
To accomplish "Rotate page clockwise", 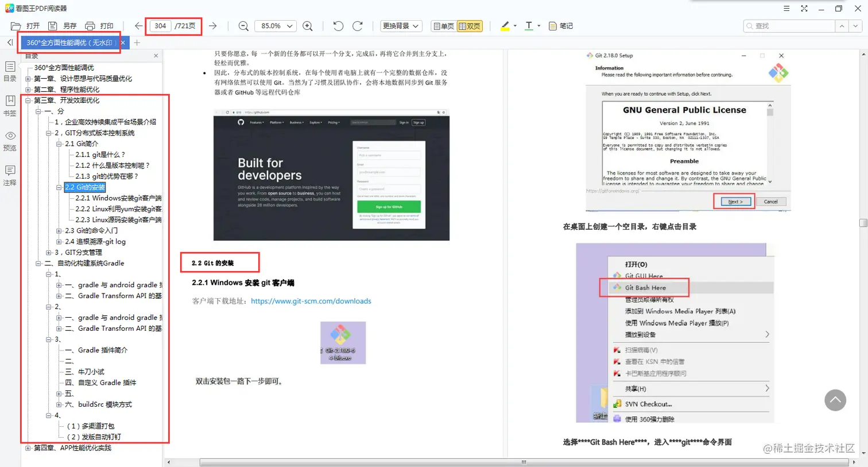I will point(358,26).
